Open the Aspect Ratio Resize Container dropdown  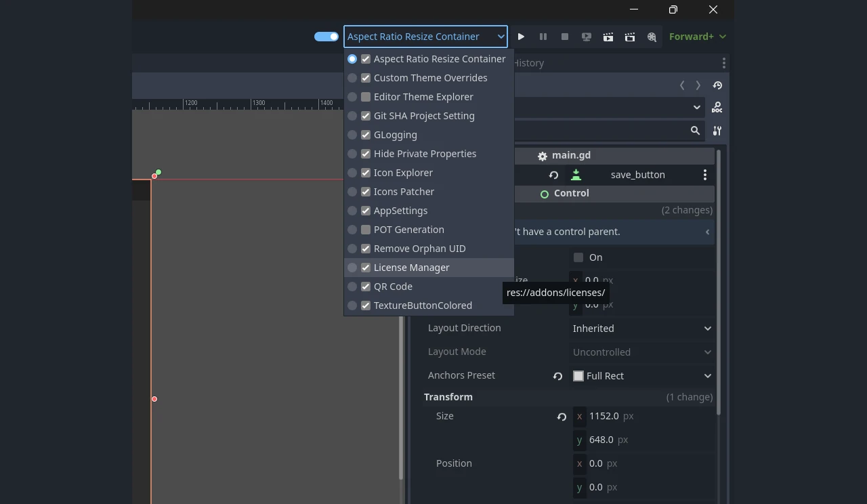pyautogui.click(x=425, y=37)
